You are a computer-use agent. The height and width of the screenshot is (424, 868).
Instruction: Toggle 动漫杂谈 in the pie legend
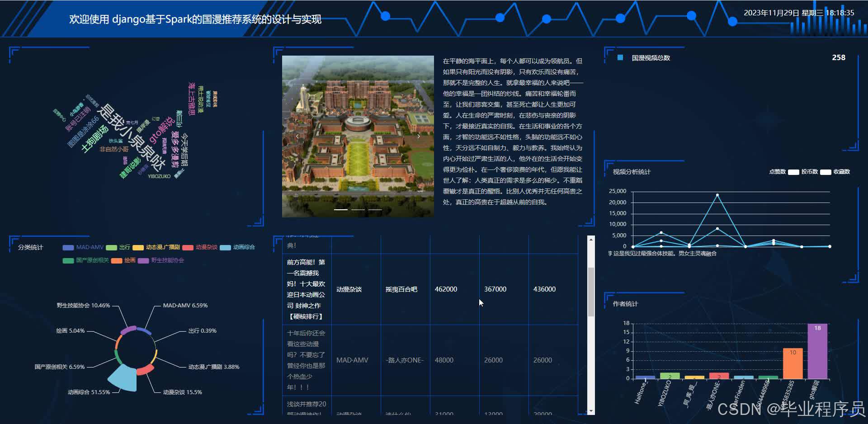pyautogui.click(x=200, y=247)
